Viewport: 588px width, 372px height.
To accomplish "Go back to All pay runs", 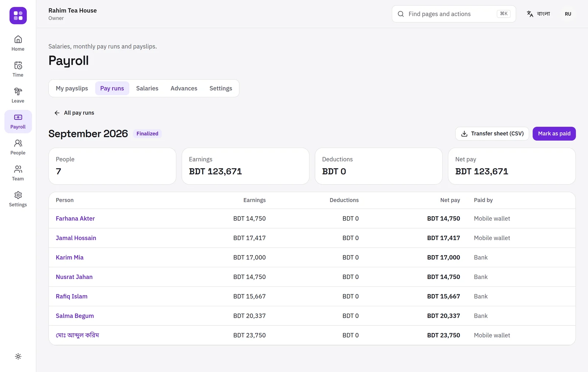I will pyautogui.click(x=74, y=113).
